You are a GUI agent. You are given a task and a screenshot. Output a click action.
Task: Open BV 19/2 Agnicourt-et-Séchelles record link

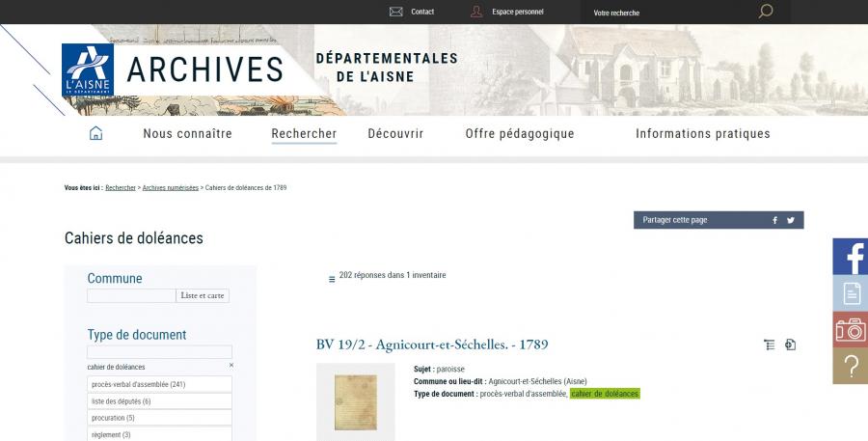(x=432, y=345)
